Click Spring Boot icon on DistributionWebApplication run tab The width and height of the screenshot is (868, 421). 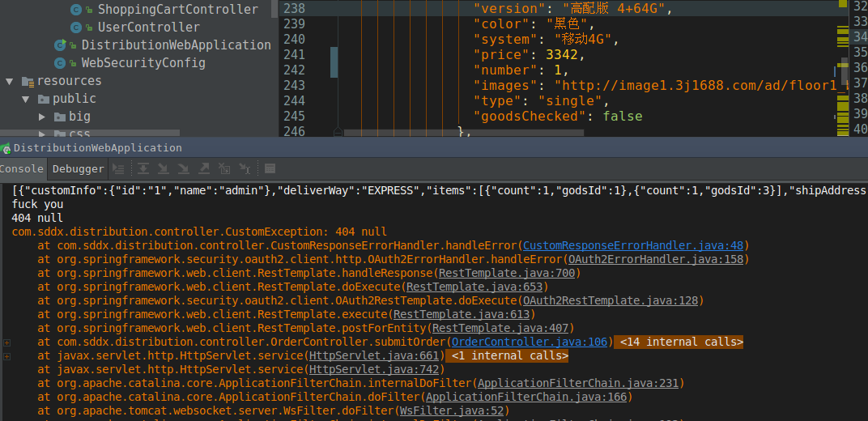pyautogui.click(x=6, y=147)
